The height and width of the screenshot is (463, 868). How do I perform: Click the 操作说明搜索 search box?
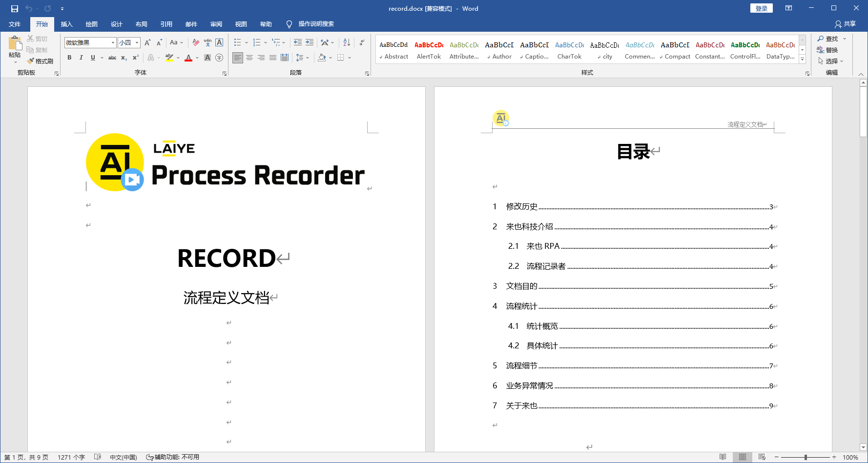click(316, 24)
